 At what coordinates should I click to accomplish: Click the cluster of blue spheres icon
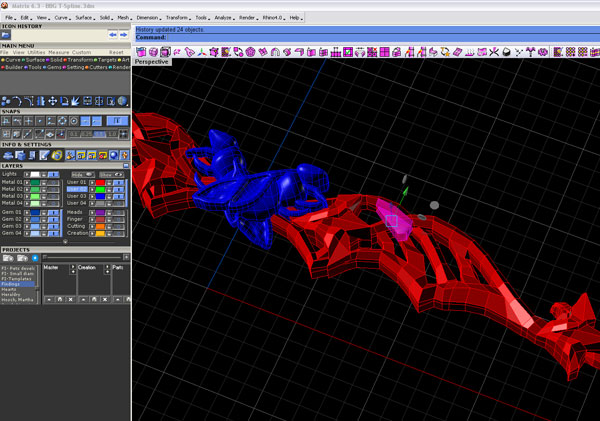coord(6,101)
